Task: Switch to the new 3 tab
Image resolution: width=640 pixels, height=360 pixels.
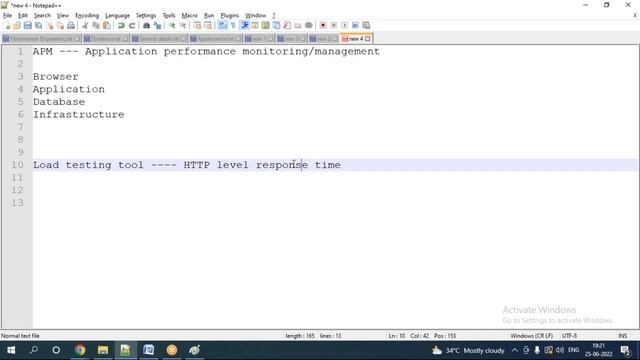Action: coord(291,39)
